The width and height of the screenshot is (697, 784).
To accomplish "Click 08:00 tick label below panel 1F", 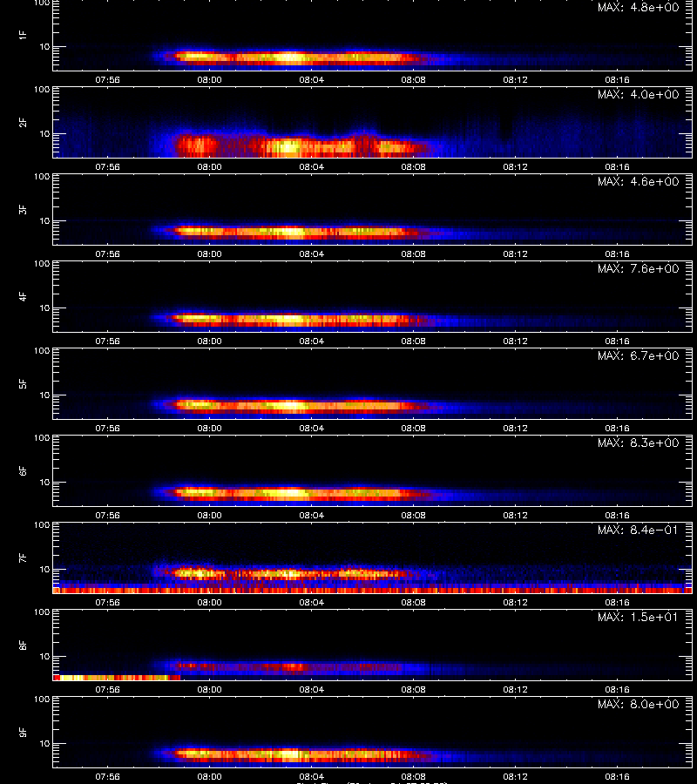I will (x=209, y=79).
